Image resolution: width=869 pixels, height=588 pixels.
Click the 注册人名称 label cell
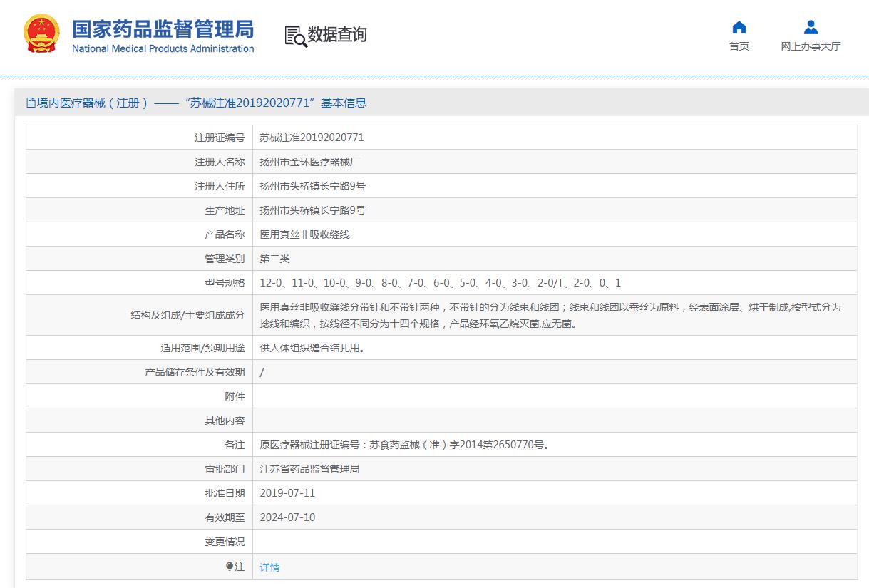(140, 162)
